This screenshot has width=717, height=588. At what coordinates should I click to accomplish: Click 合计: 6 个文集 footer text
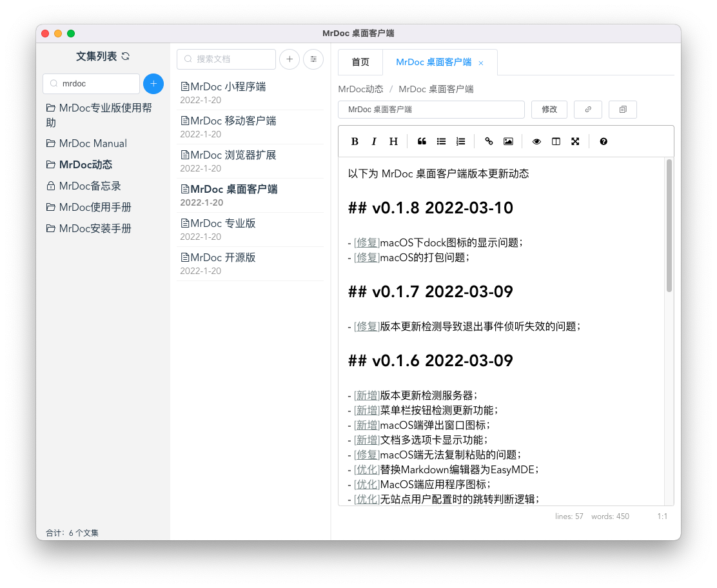point(72,533)
